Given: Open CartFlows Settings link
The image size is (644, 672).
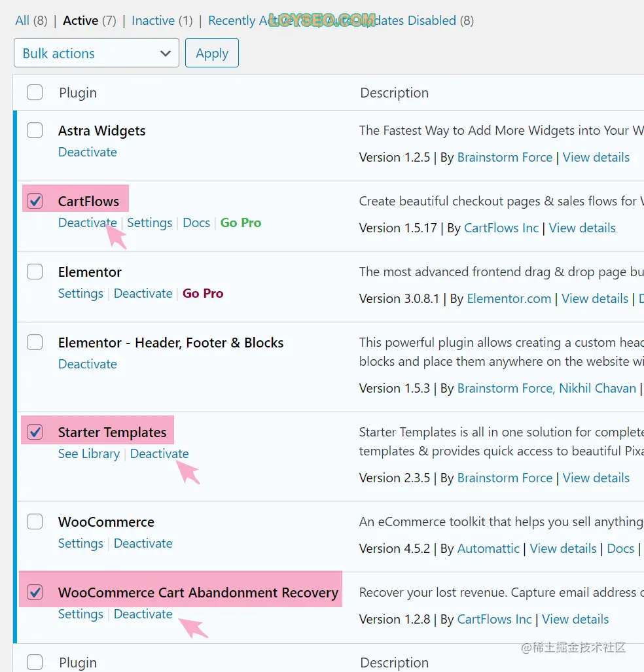Looking at the screenshot, I should coord(150,222).
